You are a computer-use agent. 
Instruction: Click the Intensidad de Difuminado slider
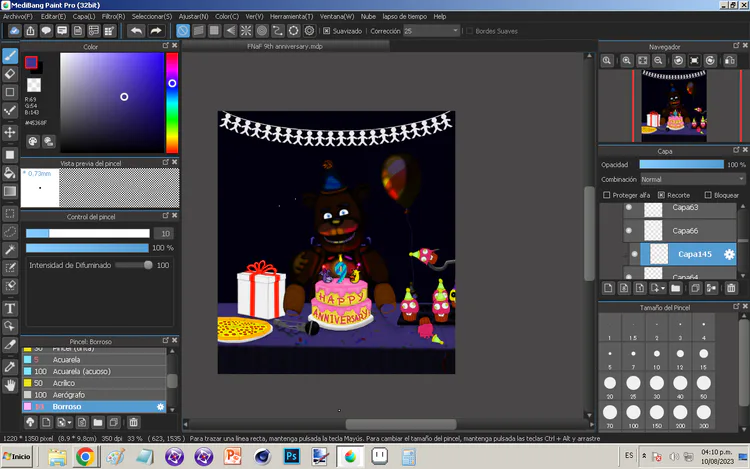[134, 265]
